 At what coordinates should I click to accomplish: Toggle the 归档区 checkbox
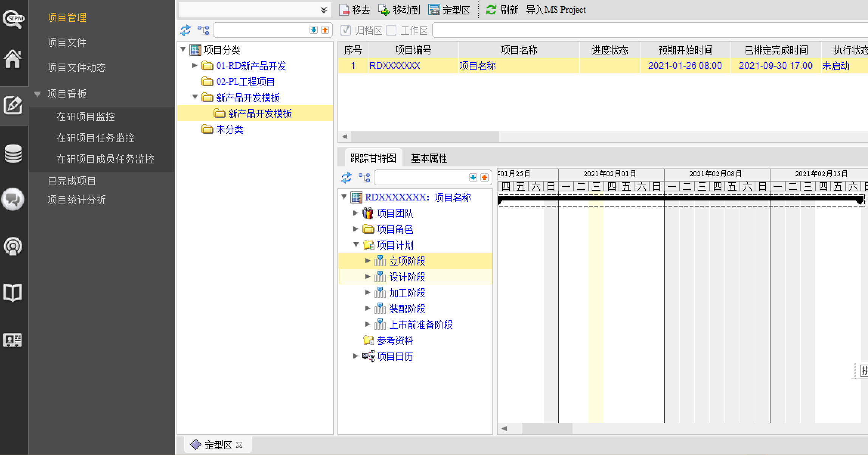click(346, 30)
